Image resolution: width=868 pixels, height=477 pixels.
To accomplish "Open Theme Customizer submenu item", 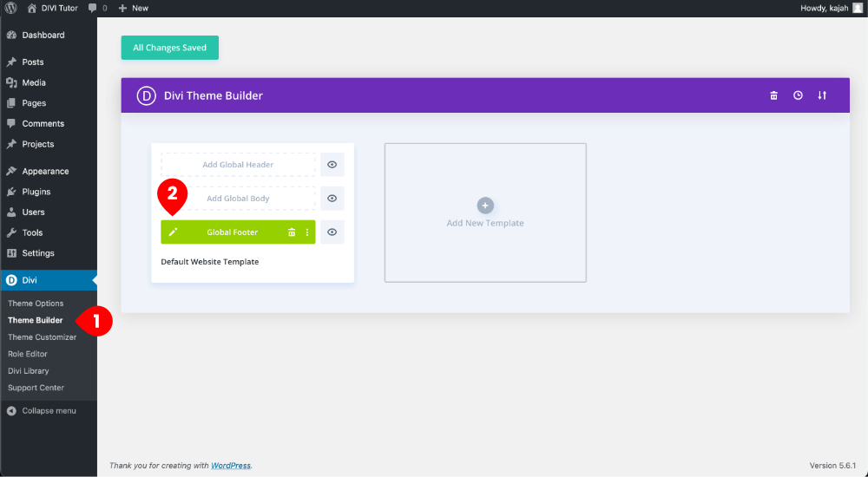I will coord(42,337).
